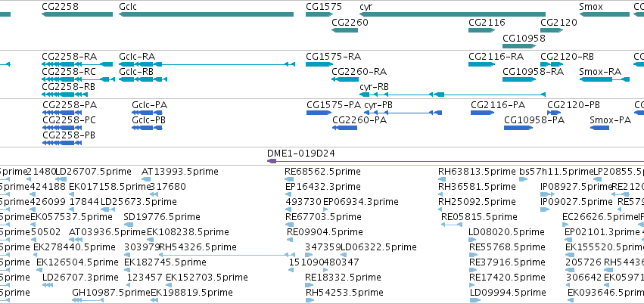Click the CG1575 gene label

click(324, 7)
